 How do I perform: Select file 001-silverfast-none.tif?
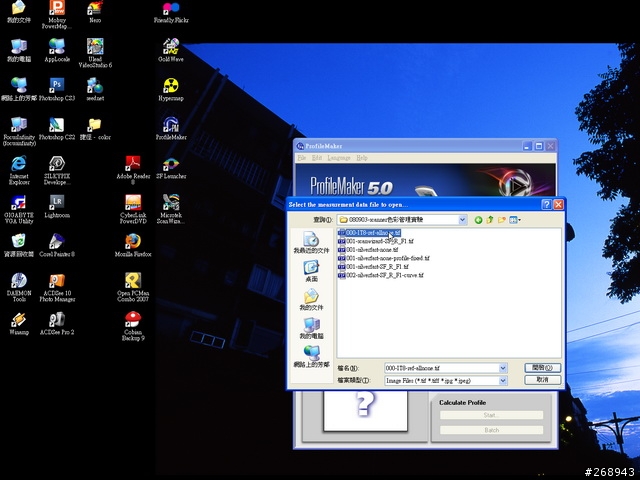click(368, 250)
